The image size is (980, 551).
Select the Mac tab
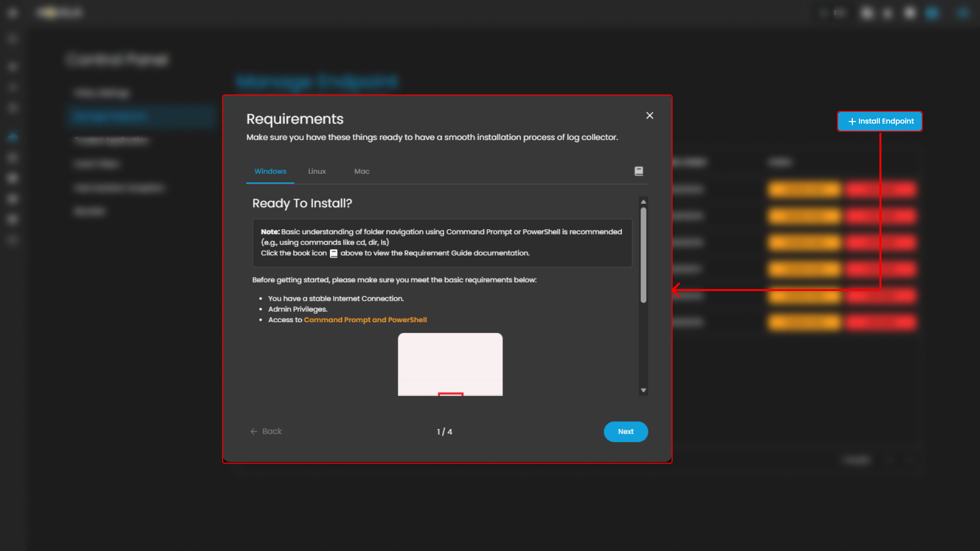tap(362, 172)
